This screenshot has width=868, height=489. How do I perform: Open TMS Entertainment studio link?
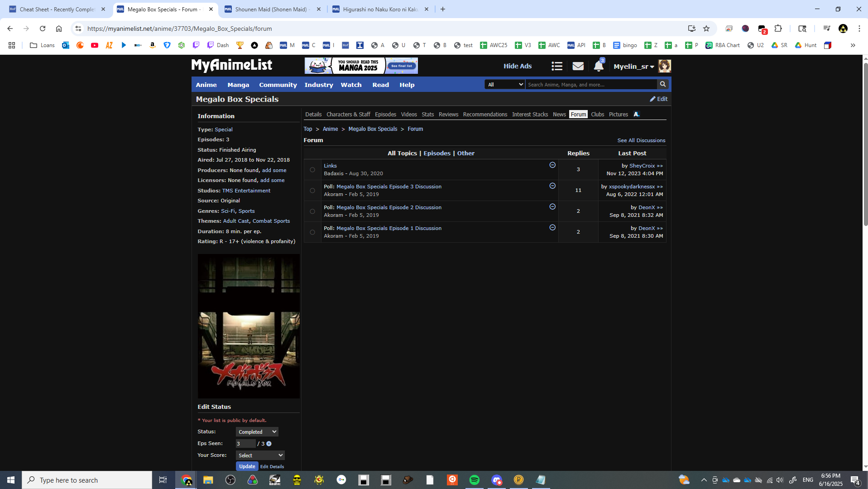point(246,191)
